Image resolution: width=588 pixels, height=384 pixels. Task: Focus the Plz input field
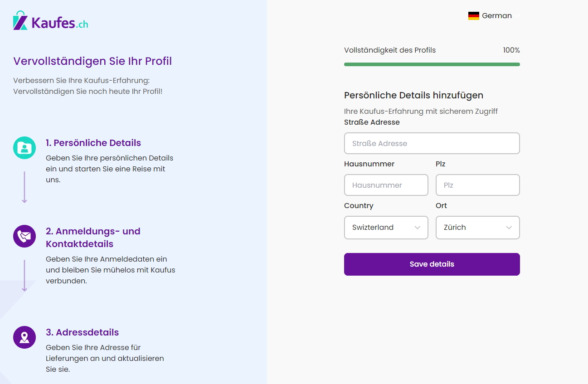click(478, 185)
